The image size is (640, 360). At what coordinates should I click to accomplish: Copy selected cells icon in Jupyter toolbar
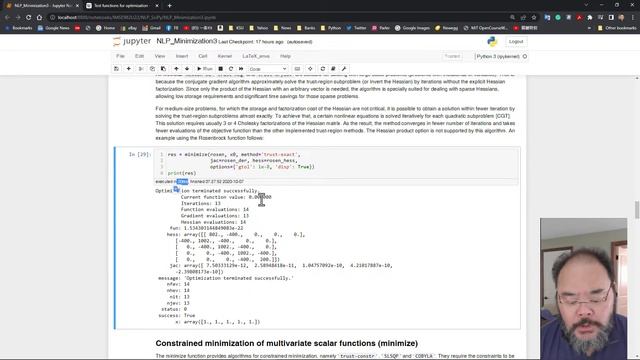[x=152, y=69]
